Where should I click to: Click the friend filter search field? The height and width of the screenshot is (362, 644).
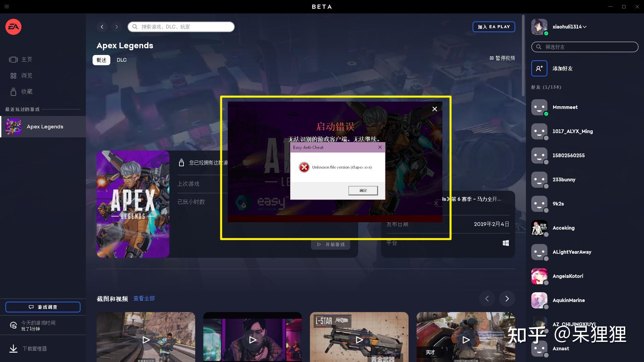[x=585, y=47]
